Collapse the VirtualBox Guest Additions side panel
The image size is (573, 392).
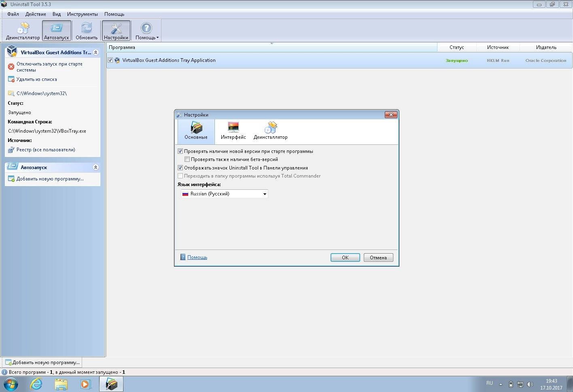[95, 53]
